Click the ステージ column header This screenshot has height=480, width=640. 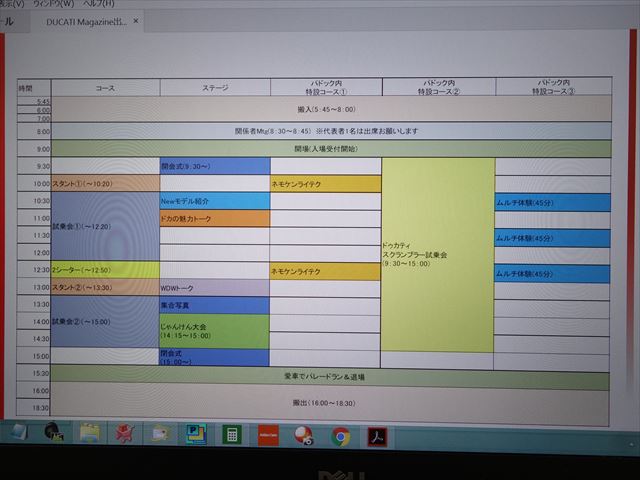point(215,87)
